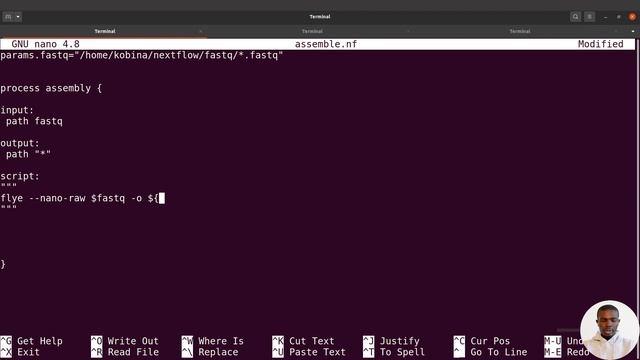The height and width of the screenshot is (360, 640).
Task: Open the terminal search (magnifier) icon
Action: [576, 17]
